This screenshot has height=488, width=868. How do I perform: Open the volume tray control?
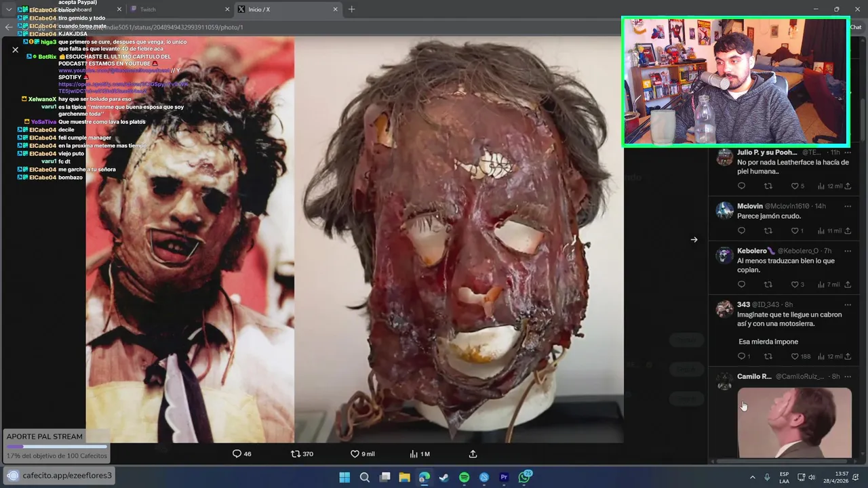click(812, 477)
